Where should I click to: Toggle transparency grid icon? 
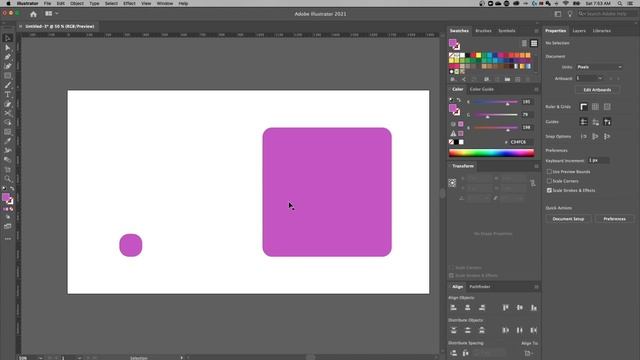pyautogui.click(x=607, y=107)
